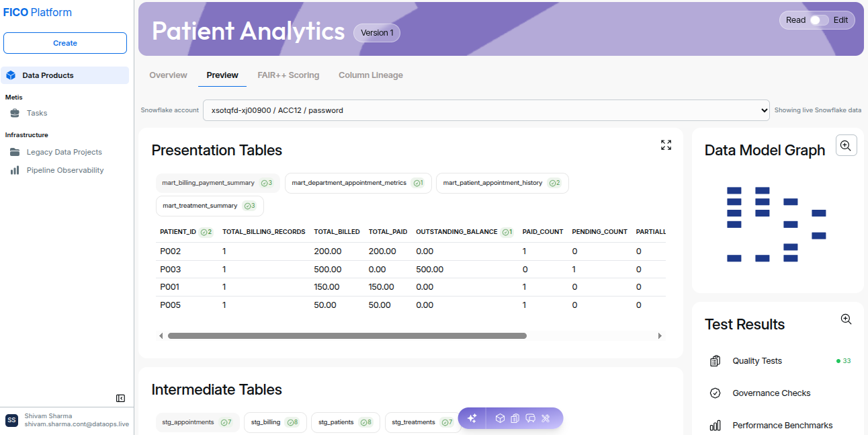The width and height of the screenshot is (868, 435).
Task: Open Legacy Data Projects in sidebar
Action: tap(65, 152)
